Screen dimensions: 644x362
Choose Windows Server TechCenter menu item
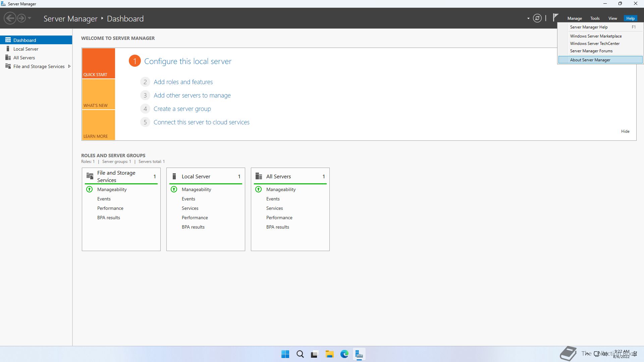tap(595, 44)
